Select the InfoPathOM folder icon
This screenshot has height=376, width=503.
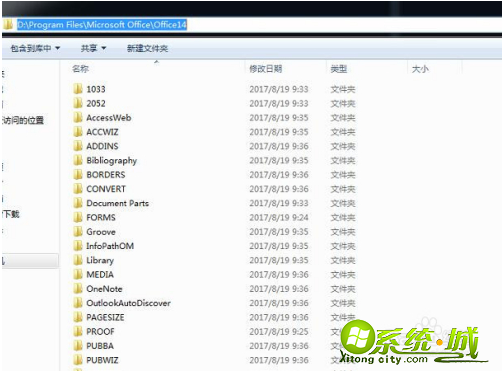pos(78,246)
